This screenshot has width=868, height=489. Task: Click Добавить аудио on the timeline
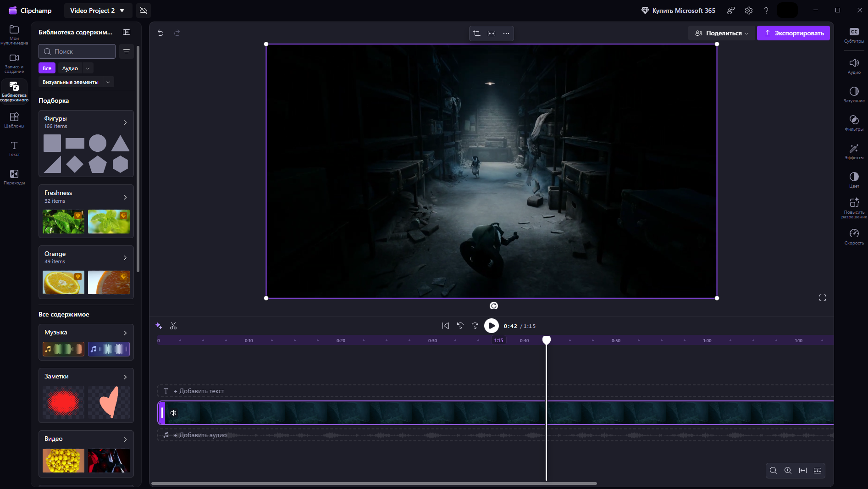pyautogui.click(x=200, y=435)
